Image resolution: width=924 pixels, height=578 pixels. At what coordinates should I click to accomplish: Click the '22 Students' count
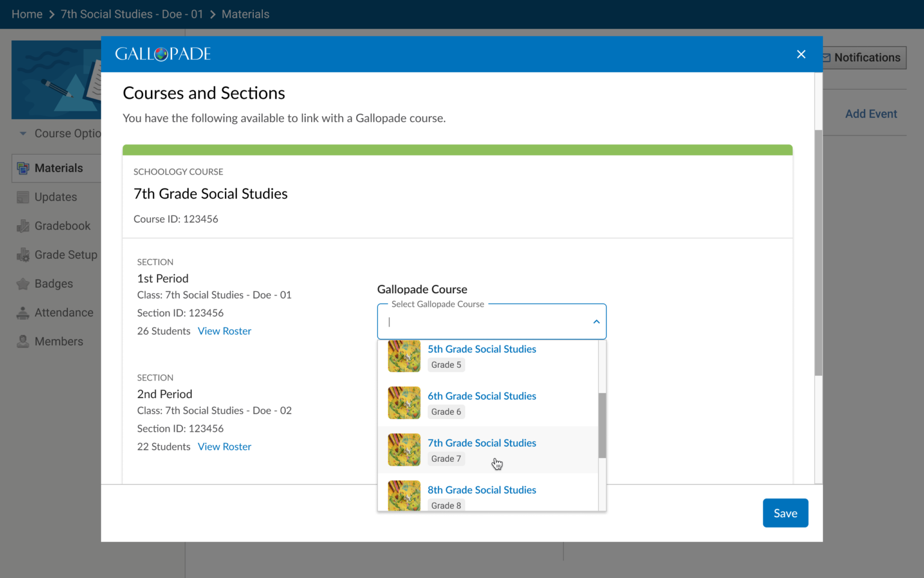pos(164,447)
